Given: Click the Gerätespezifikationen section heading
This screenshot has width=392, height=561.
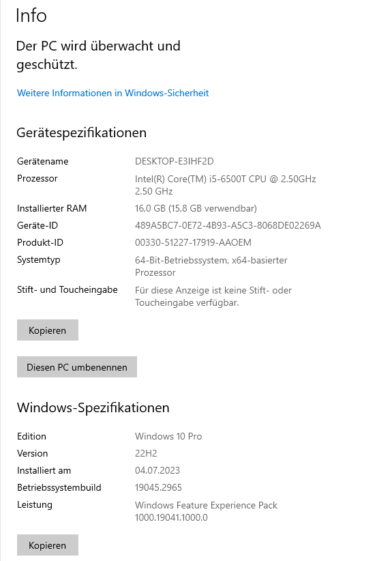Looking at the screenshot, I should 82,132.
